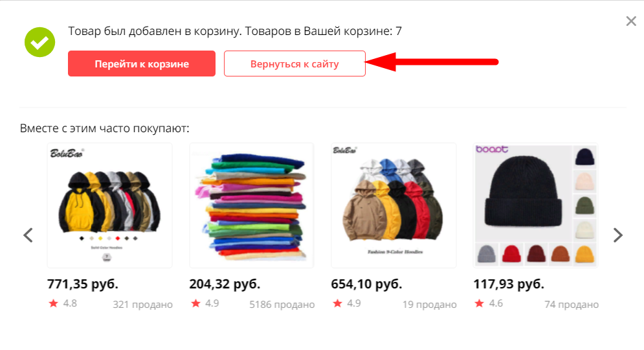The image size is (644, 350).
Task: Go to cart via Перейти к корзине
Action: pyautogui.click(x=142, y=64)
